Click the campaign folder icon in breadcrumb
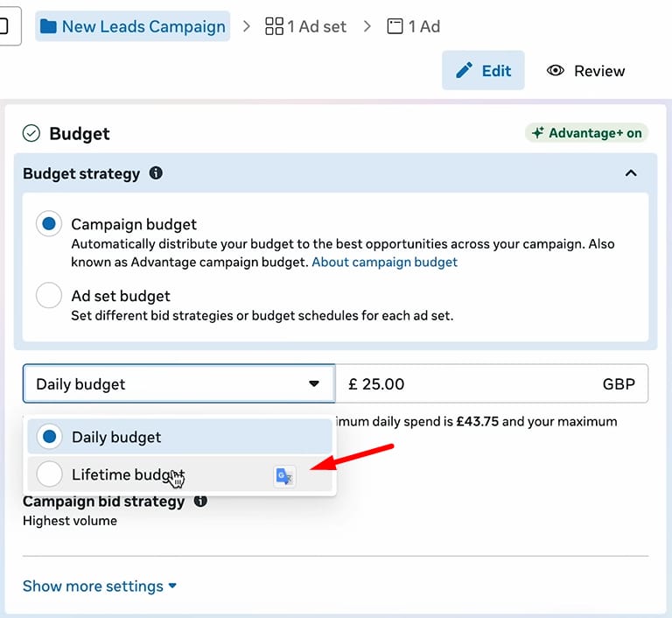The image size is (672, 618). point(48,26)
